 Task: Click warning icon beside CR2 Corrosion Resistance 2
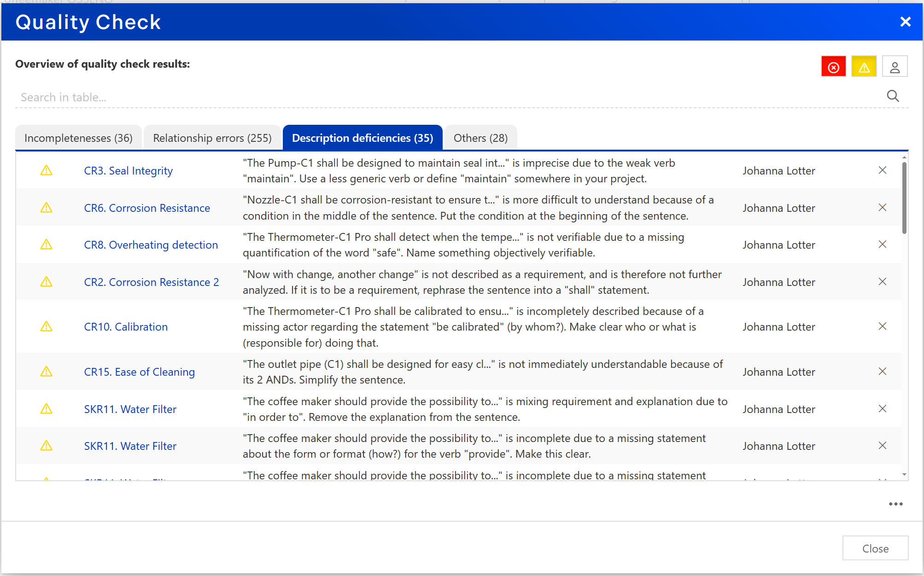pos(47,282)
